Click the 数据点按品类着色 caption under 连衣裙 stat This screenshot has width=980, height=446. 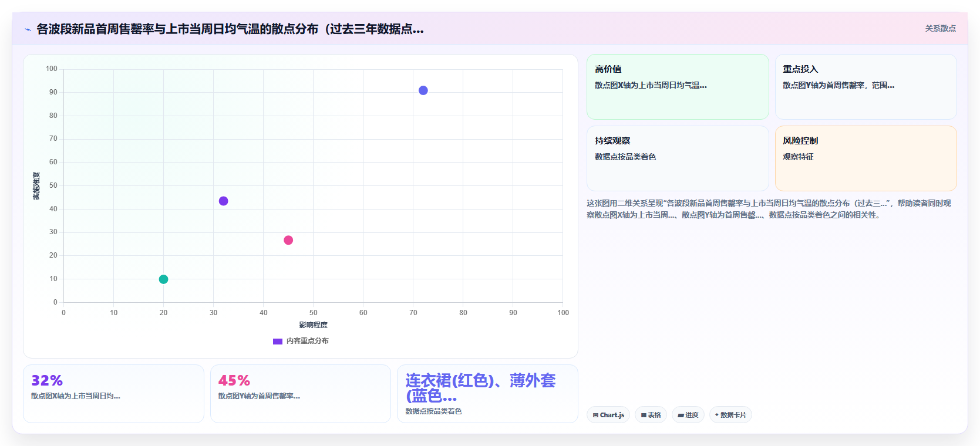tap(433, 411)
